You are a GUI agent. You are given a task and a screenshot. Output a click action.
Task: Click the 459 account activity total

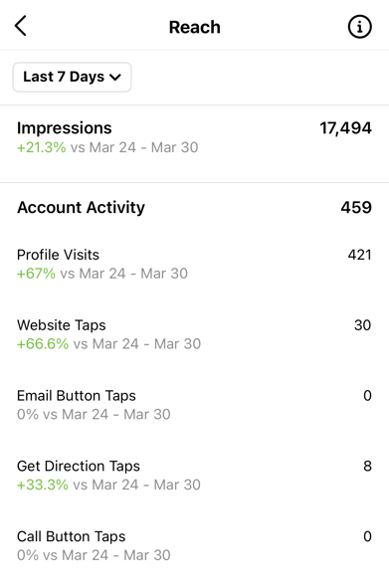click(356, 207)
